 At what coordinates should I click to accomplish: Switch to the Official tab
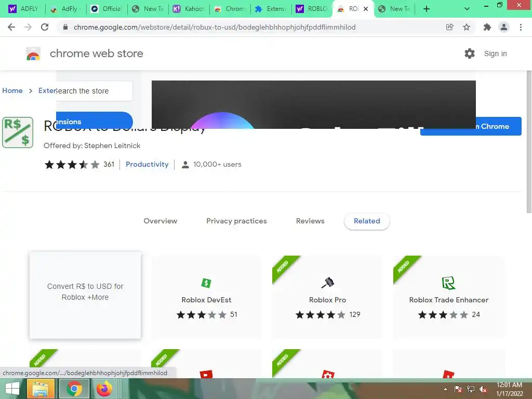[107, 9]
